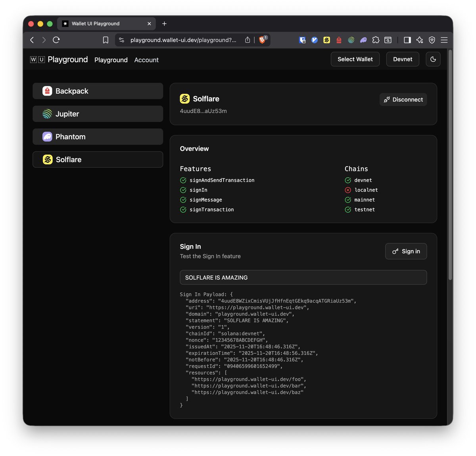Image resolution: width=476 pixels, height=456 pixels.
Task: Click the localnet chain entry
Action: (361, 190)
